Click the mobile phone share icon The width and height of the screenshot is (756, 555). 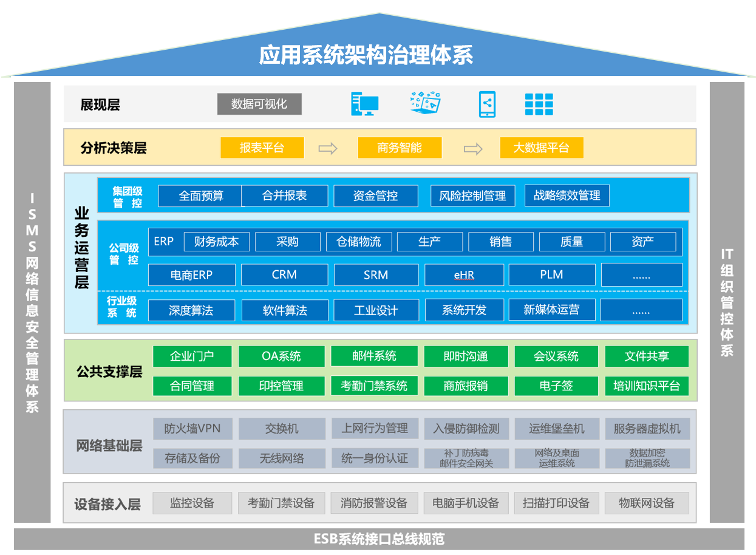(x=487, y=104)
